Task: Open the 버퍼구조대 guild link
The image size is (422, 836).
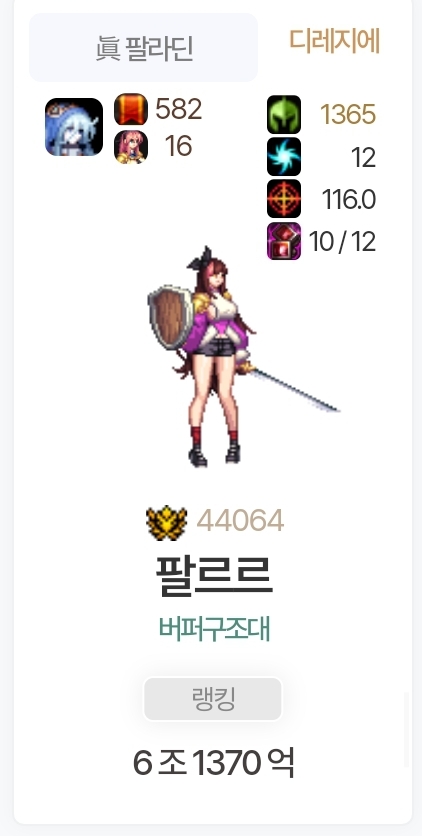Action: click(215, 629)
